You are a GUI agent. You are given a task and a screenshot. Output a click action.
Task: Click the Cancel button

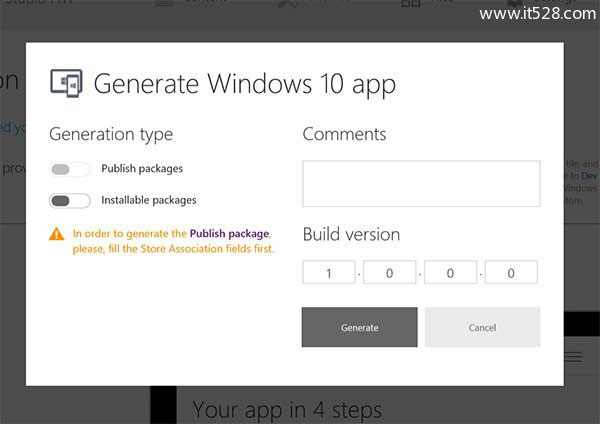(x=483, y=327)
